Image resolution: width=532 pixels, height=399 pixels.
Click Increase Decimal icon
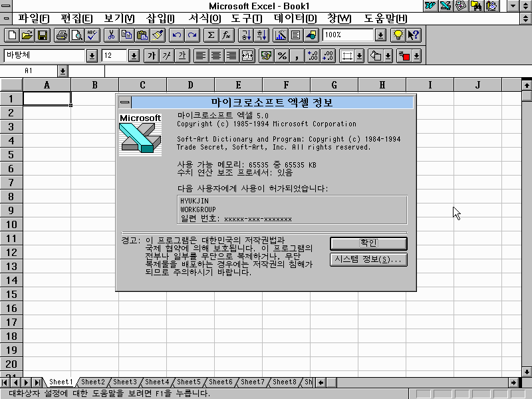(313, 56)
